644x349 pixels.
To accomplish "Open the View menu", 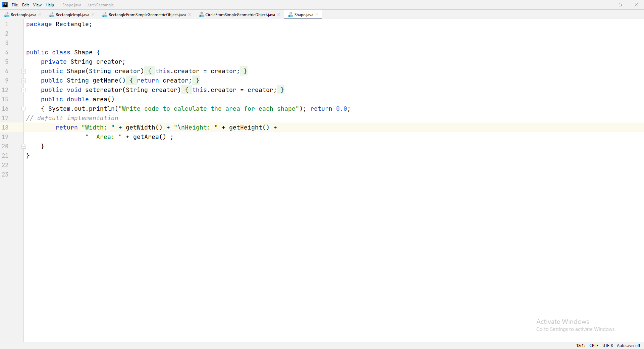I will click(37, 5).
